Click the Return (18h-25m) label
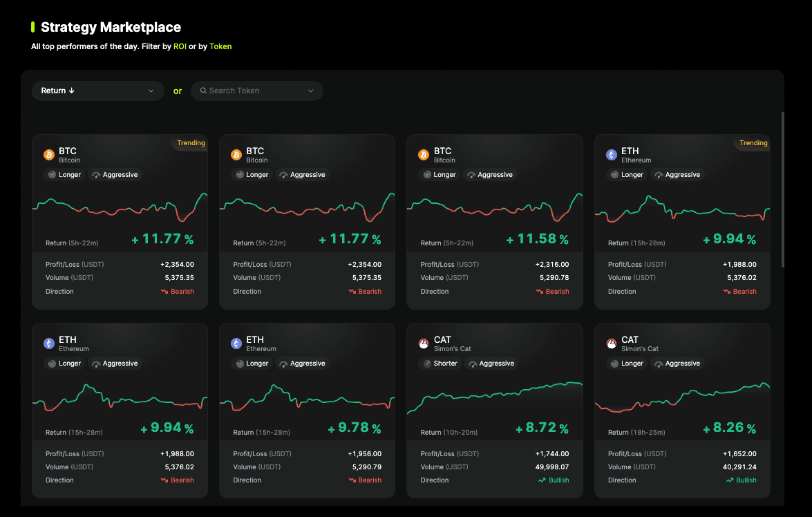812x517 pixels. [636, 432]
